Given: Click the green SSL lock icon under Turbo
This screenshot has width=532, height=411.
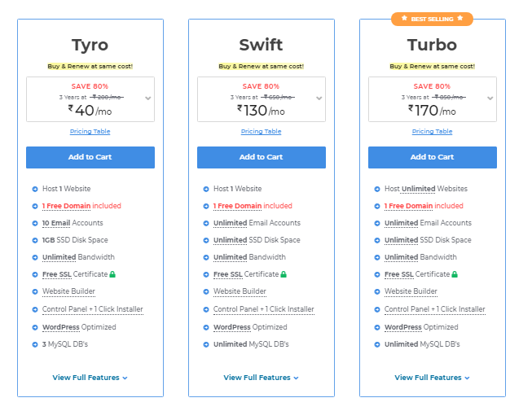Looking at the screenshot, I should click(455, 274).
